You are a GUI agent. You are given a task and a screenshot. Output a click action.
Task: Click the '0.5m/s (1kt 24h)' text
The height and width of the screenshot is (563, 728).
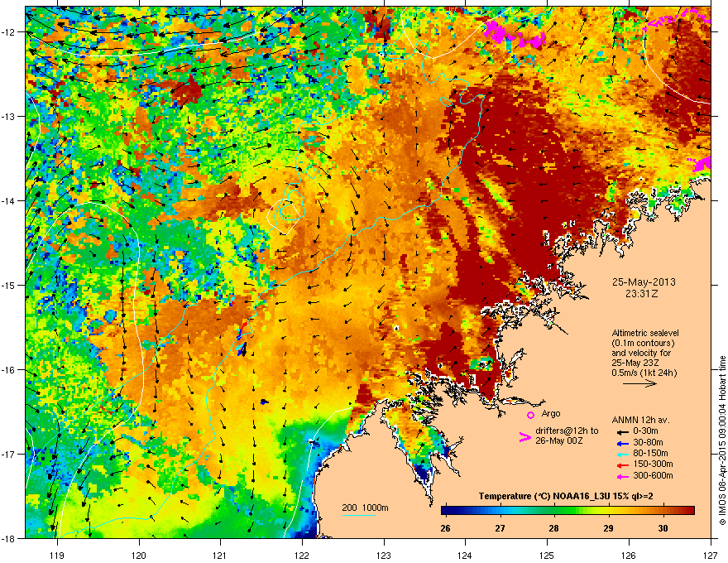644,373
